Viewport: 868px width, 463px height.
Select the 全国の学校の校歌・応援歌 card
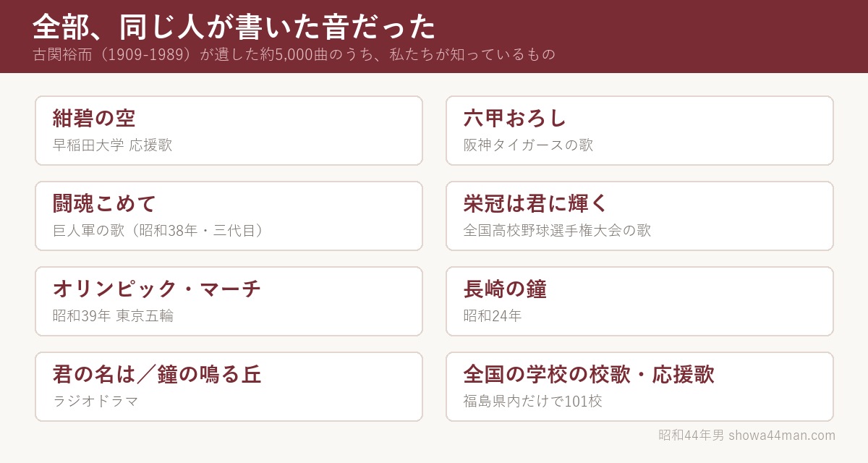pyautogui.click(x=639, y=387)
